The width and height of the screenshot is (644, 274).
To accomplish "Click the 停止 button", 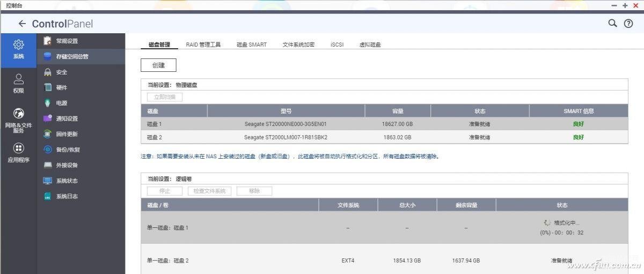I will 165,191.
